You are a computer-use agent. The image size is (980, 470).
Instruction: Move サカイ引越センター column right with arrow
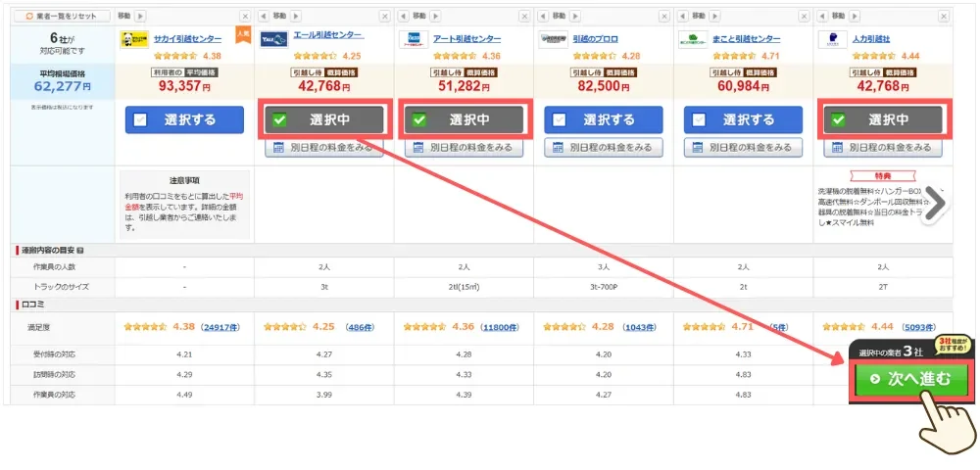point(139,17)
